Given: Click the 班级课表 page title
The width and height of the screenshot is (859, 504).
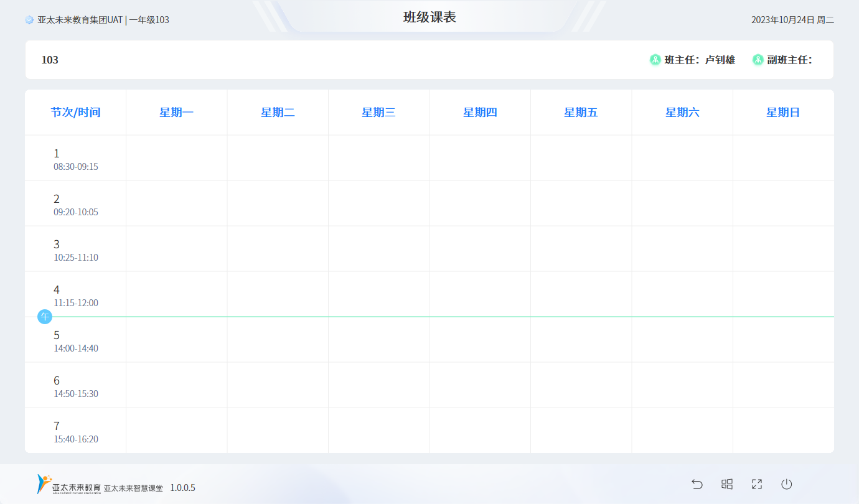Looking at the screenshot, I should pyautogui.click(x=429, y=17).
